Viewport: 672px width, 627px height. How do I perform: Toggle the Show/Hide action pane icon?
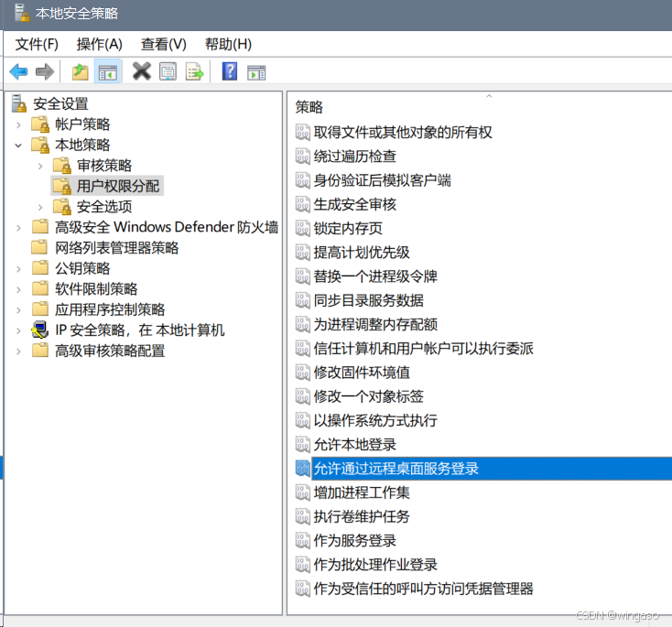click(x=256, y=72)
